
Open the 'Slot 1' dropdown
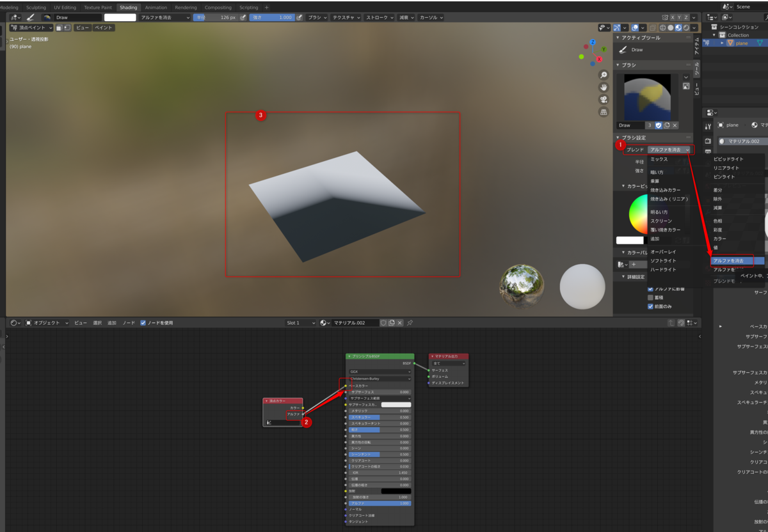(301, 323)
